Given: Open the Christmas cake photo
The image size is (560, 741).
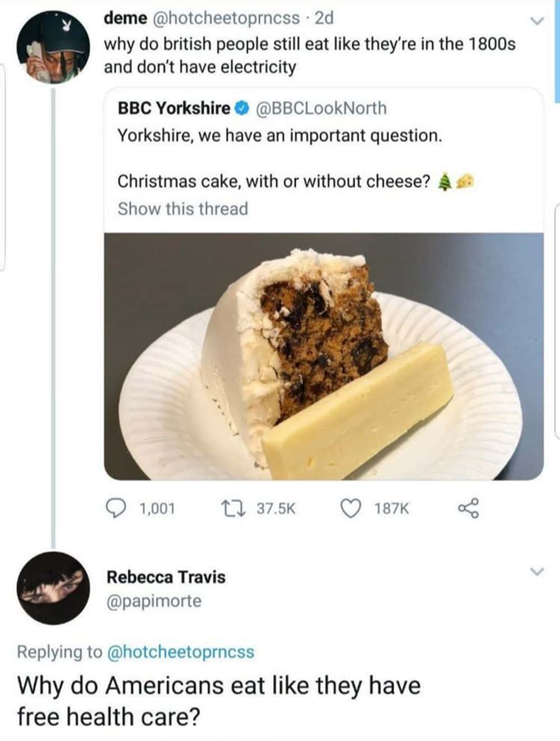Looking at the screenshot, I should pyautogui.click(x=324, y=356).
